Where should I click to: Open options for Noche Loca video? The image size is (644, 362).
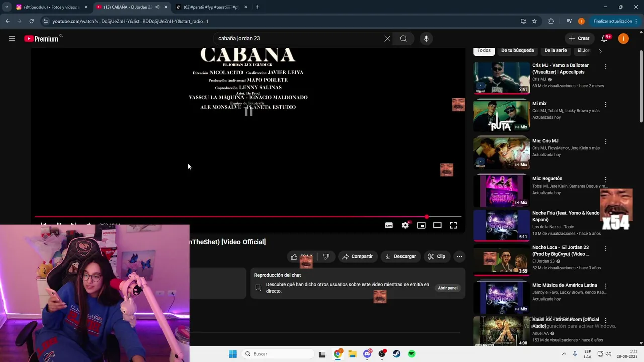point(606,248)
